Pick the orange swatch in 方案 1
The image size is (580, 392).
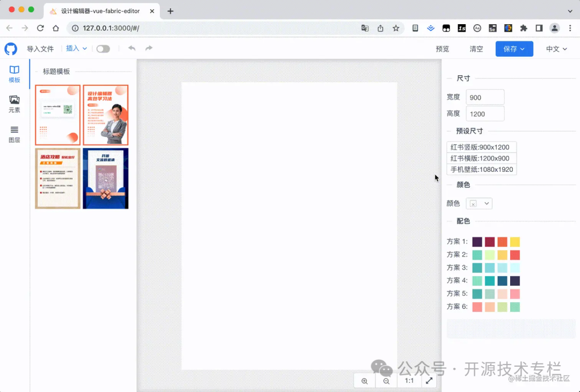(x=502, y=242)
